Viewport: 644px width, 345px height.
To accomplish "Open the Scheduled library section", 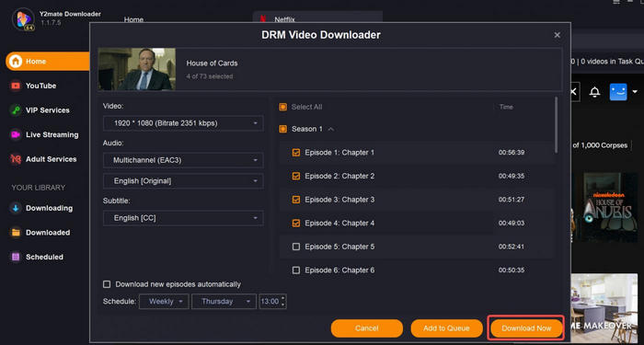I will pyautogui.click(x=45, y=257).
